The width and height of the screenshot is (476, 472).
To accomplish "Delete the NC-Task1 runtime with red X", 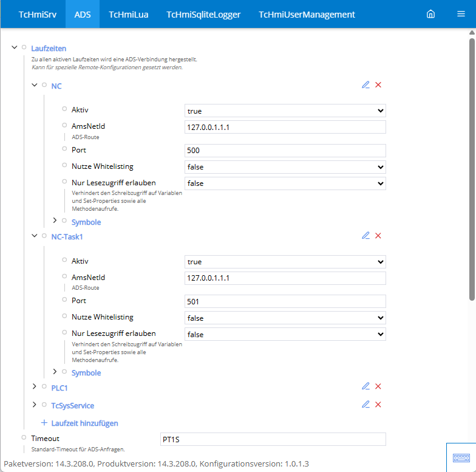I will tap(378, 236).
